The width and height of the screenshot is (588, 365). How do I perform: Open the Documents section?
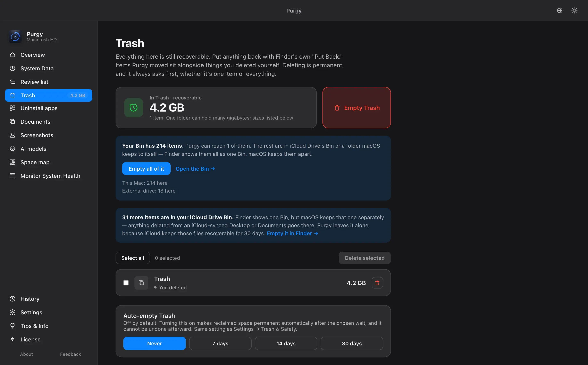tap(49, 122)
